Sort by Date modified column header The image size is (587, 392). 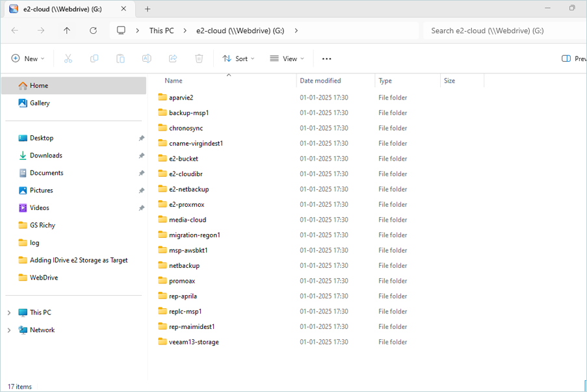pyautogui.click(x=320, y=81)
